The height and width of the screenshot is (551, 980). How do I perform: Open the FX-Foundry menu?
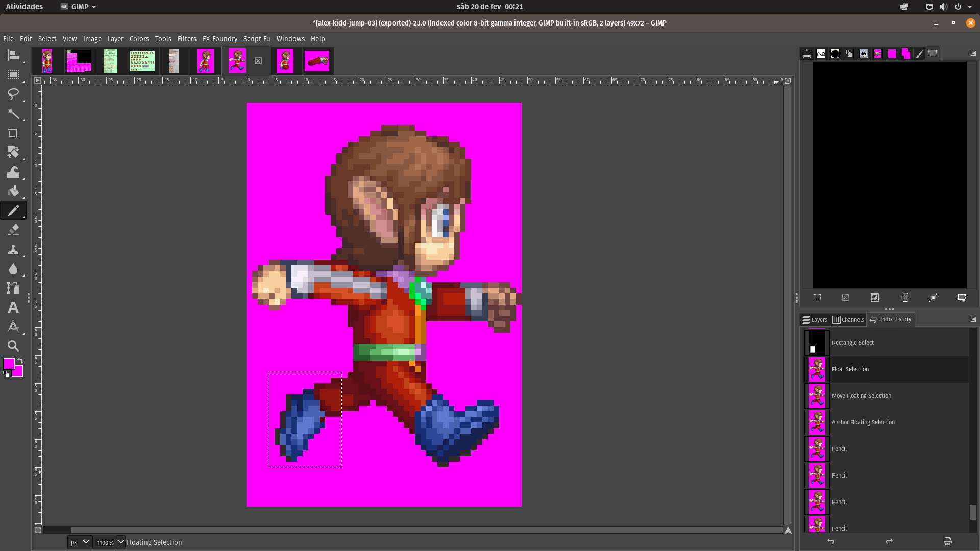click(x=220, y=39)
